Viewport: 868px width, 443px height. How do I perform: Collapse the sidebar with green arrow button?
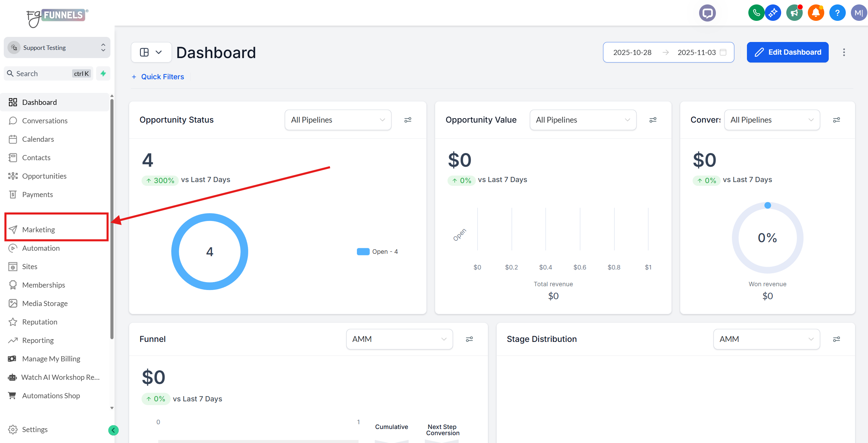click(113, 430)
